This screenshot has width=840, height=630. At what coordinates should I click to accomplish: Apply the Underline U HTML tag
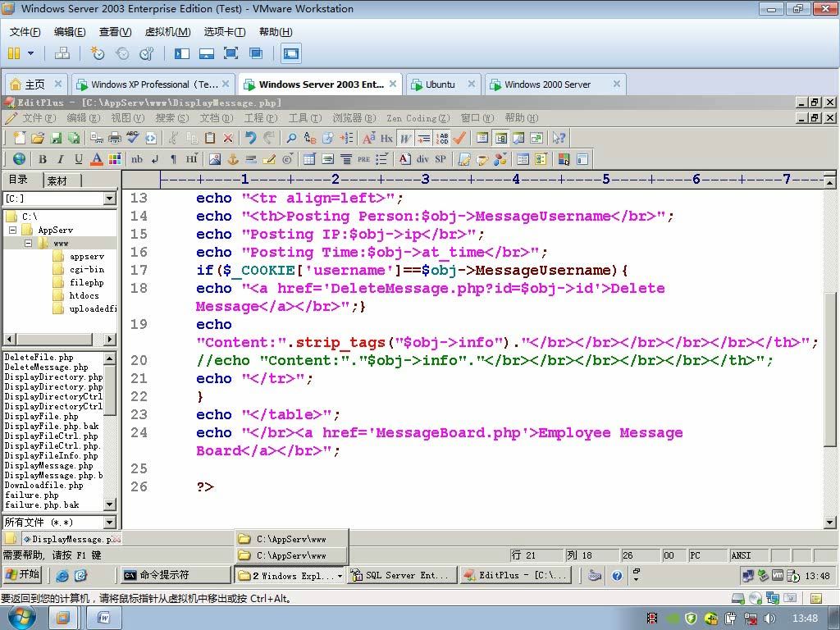[x=79, y=159]
